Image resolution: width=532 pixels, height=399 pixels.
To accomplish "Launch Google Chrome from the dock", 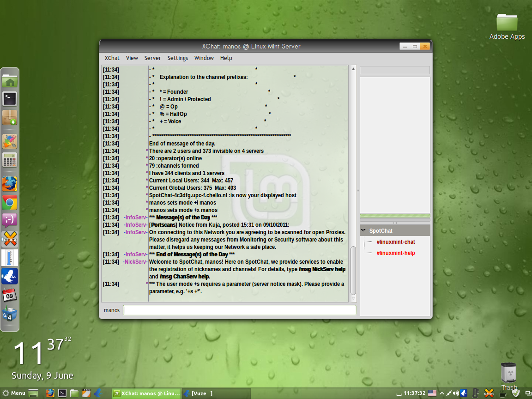I will (10, 203).
